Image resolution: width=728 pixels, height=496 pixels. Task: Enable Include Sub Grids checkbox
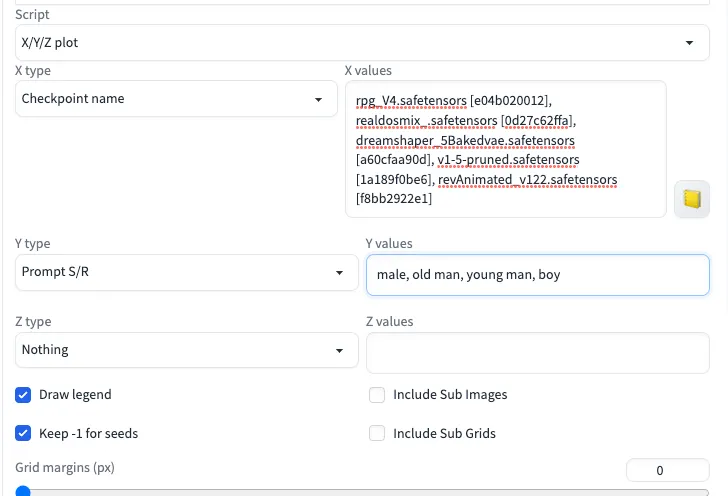(x=377, y=434)
